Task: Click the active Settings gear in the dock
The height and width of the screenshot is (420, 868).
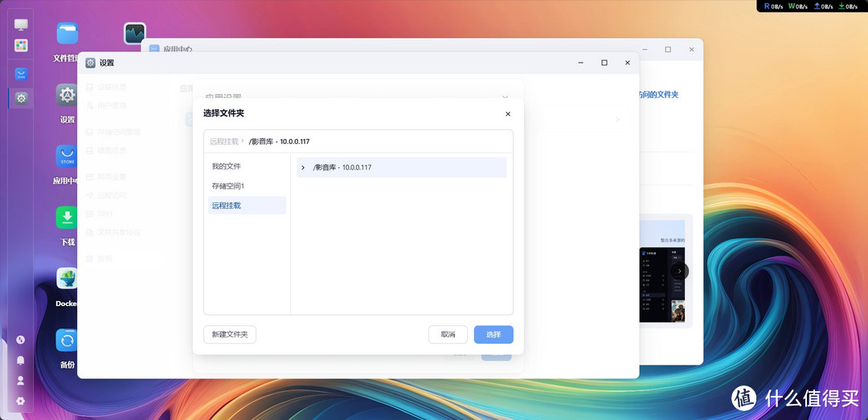Action: (x=21, y=99)
